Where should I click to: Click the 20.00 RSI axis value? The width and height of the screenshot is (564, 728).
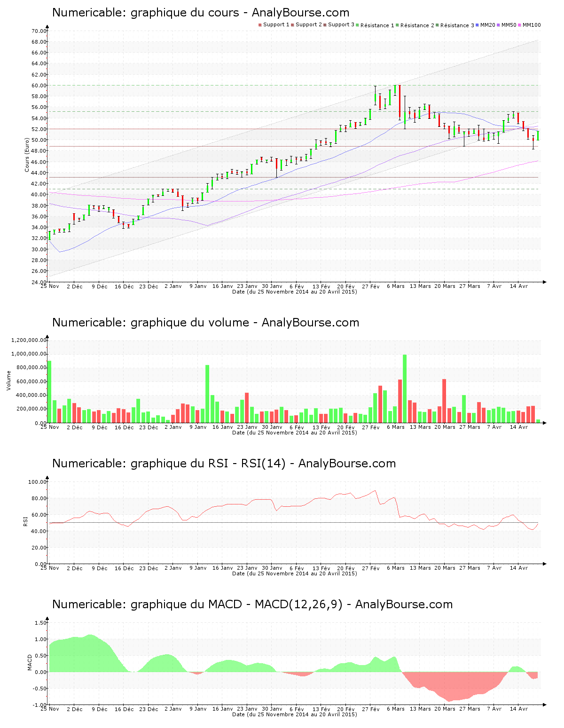click(x=39, y=548)
